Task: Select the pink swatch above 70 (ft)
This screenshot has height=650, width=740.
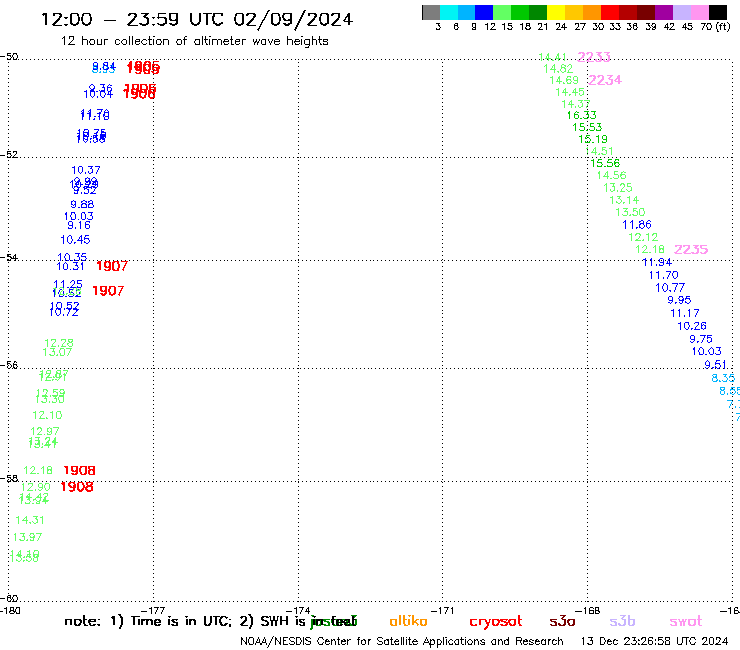Action: [699, 12]
